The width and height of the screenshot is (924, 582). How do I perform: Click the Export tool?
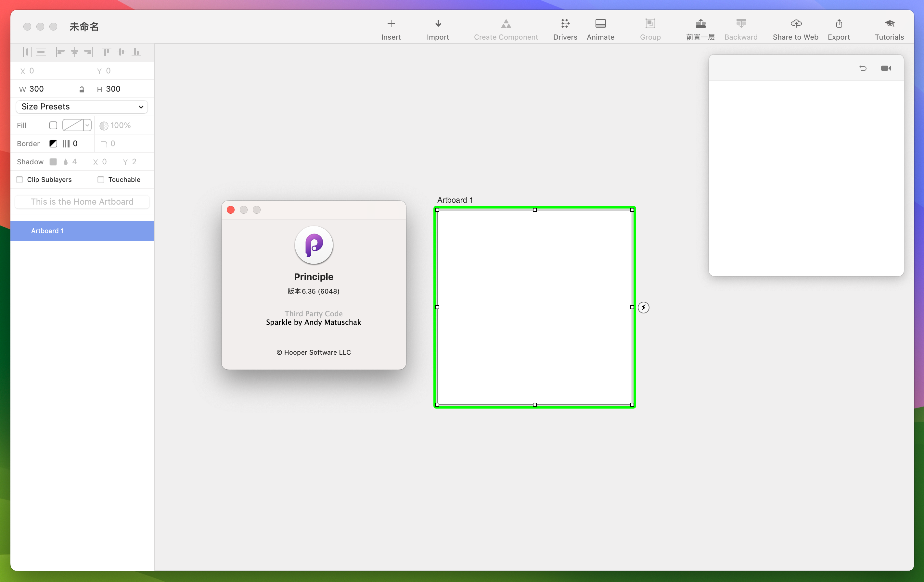pyautogui.click(x=838, y=28)
